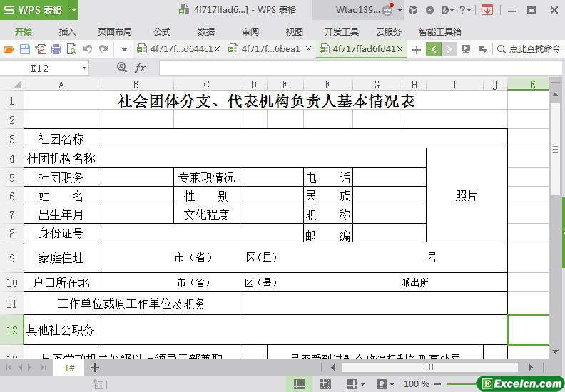Switch to Normal view in status bar
Screen dimensions: 565x392
pos(299,384)
